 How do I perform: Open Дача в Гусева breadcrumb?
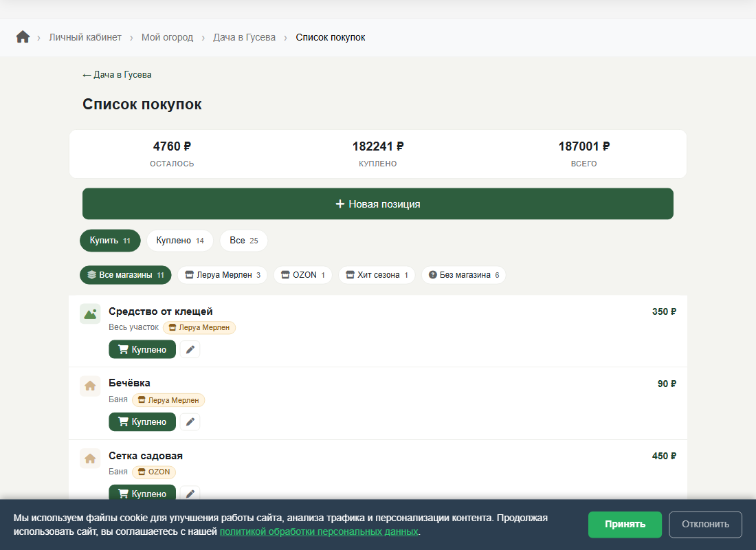coord(245,37)
